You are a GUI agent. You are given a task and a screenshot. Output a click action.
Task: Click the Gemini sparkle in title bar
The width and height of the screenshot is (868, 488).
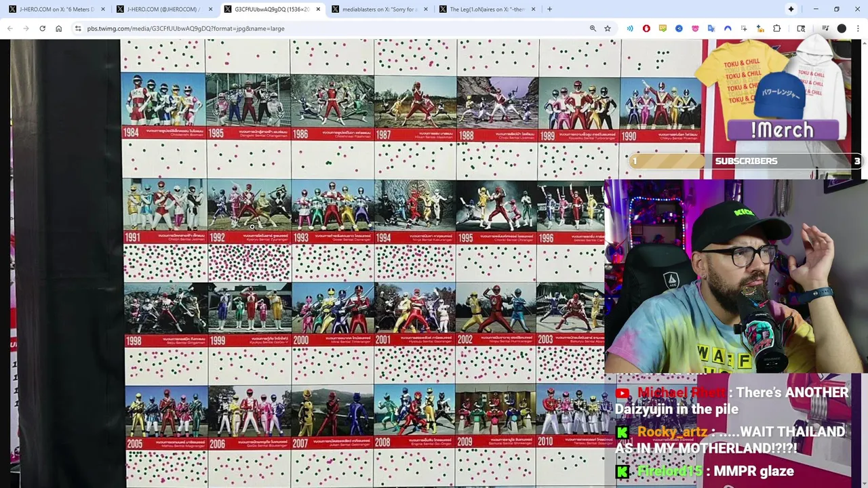(791, 9)
